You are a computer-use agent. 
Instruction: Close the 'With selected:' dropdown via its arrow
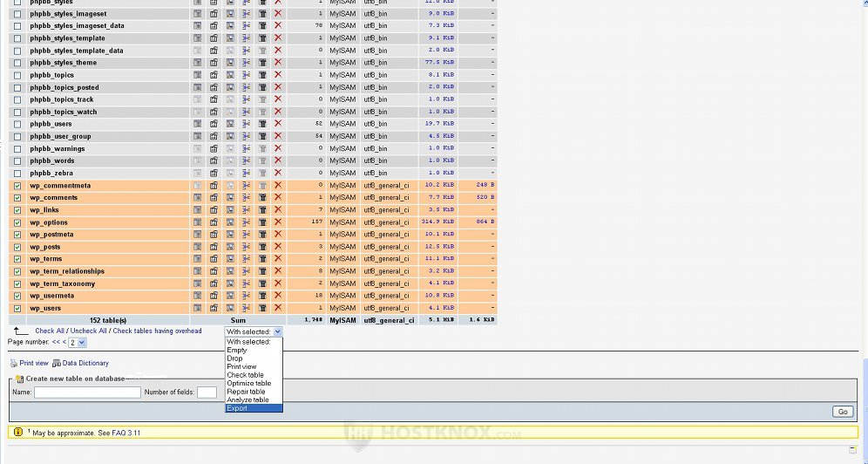click(277, 331)
